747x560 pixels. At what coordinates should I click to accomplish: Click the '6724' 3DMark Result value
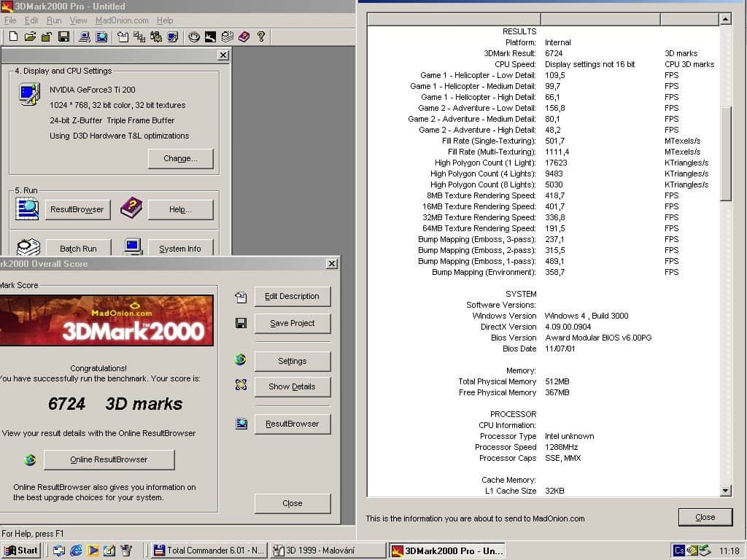(554, 53)
